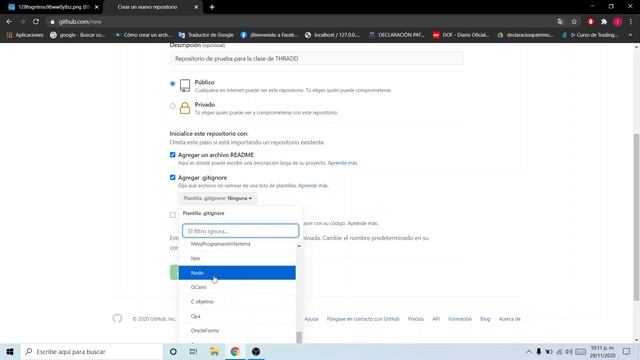Image resolution: width=640 pixels, height=360 pixels.
Task: Choose MetaProgramaciónSistema from the template list
Action: click(x=237, y=244)
